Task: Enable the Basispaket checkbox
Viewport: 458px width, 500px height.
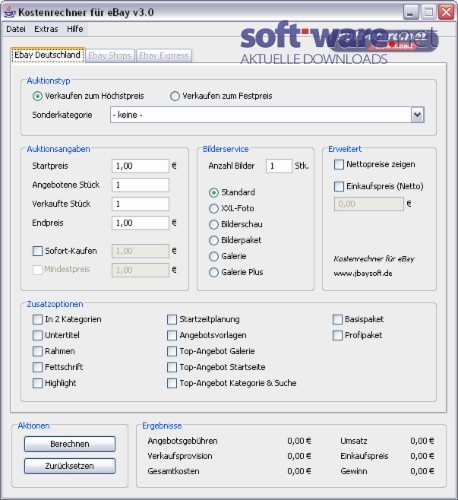Action: pyautogui.click(x=338, y=320)
